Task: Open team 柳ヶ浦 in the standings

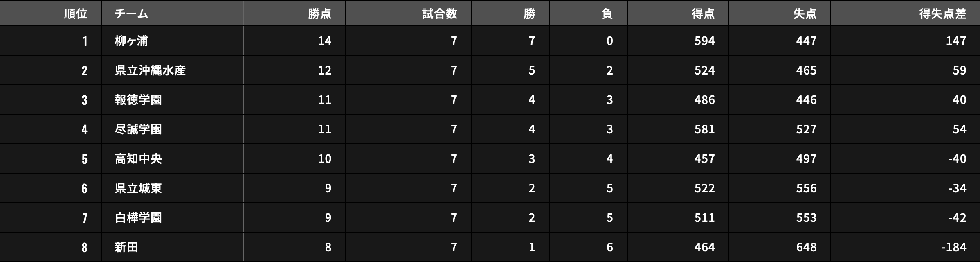Action: (x=131, y=41)
